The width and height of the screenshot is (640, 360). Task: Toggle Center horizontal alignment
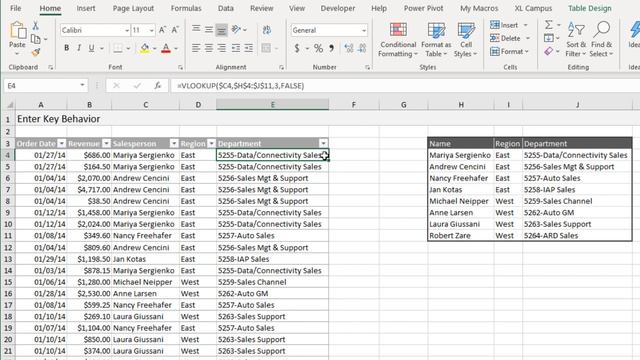point(209,48)
